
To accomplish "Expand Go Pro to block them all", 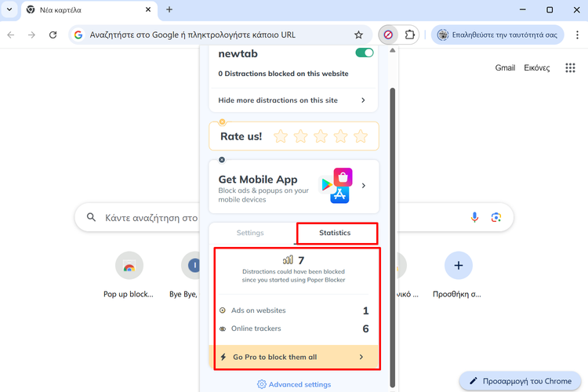I will click(361, 357).
